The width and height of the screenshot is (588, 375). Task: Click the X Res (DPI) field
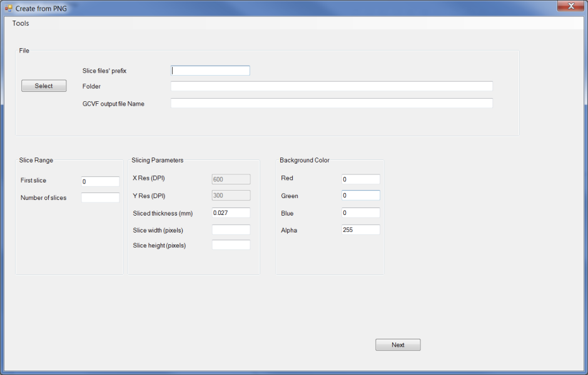coord(231,179)
